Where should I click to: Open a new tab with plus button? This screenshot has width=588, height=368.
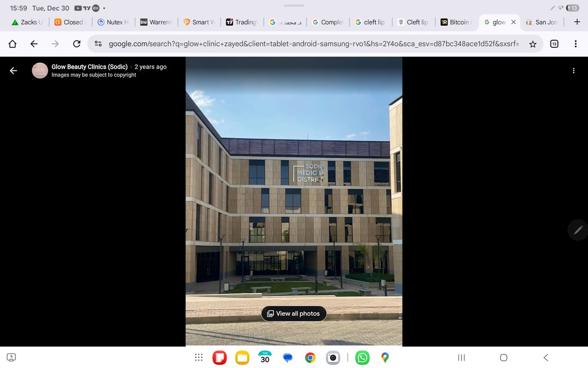coord(577,22)
